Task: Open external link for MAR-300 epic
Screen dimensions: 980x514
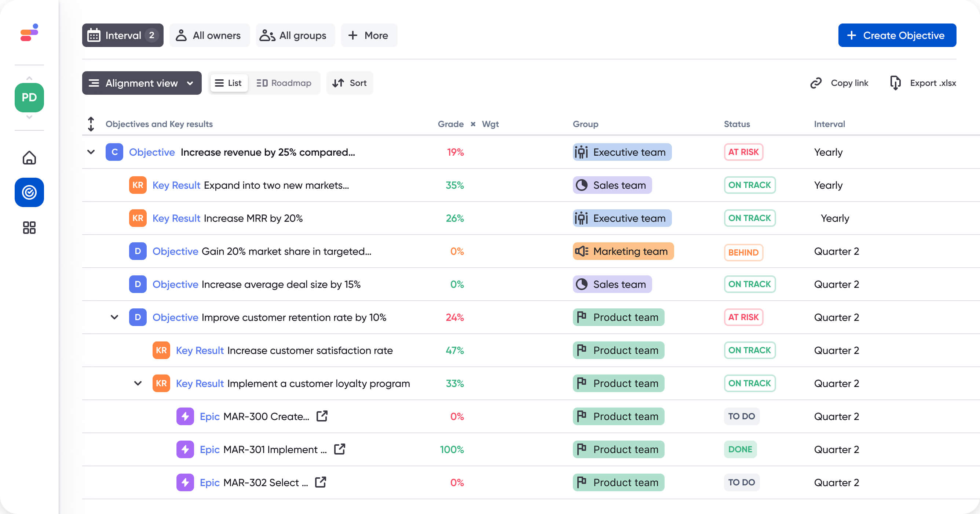Action: pyautogui.click(x=322, y=416)
